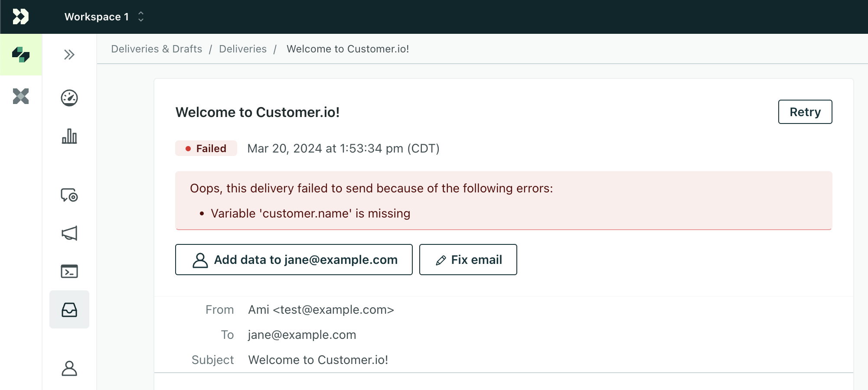This screenshot has height=390, width=868.
Task: Open the Deliveries inbox tray icon
Action: point(69,309)
